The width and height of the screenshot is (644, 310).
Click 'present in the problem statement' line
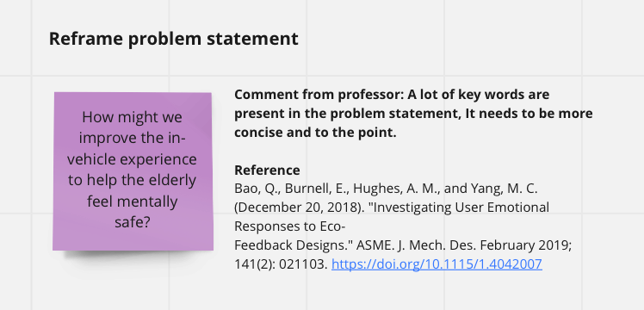(x=413, y=114)
